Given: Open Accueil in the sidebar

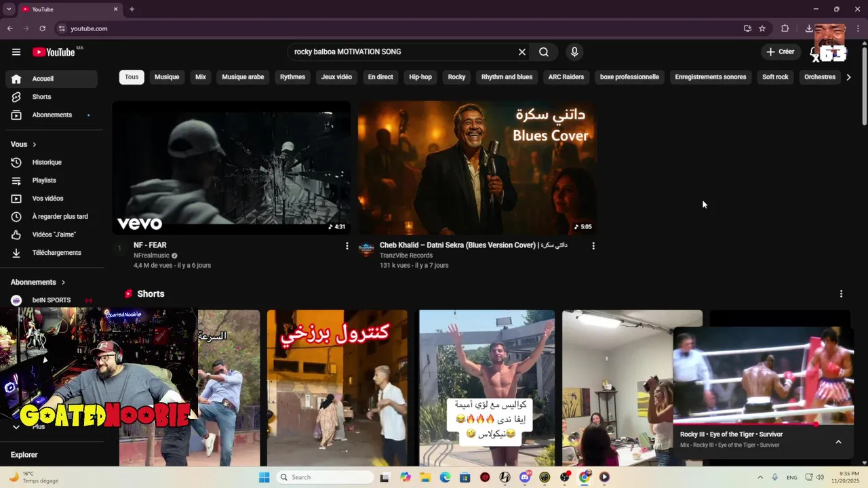Looking at the screenshot, I should point(52,79).
